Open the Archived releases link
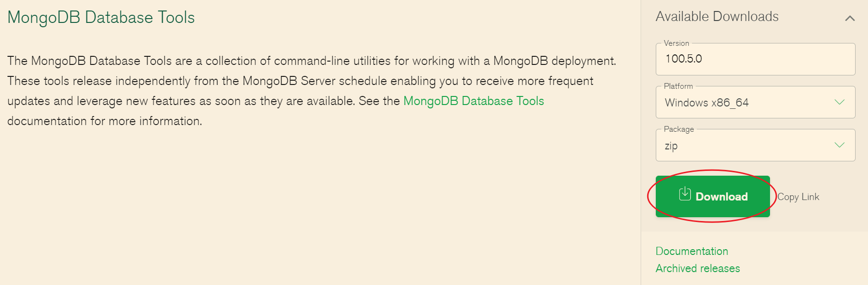 click(698, 268)
